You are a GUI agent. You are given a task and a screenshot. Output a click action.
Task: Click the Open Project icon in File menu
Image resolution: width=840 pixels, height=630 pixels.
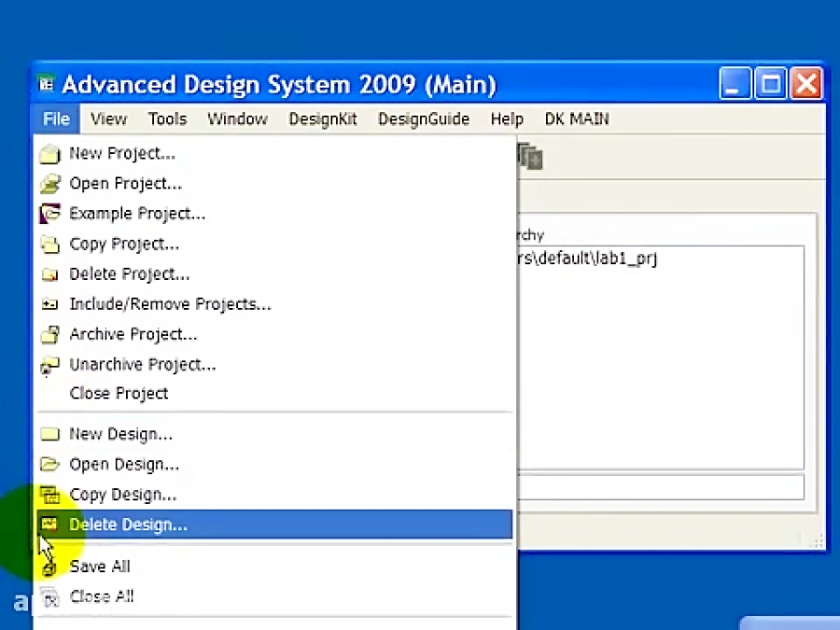[50, 183]
